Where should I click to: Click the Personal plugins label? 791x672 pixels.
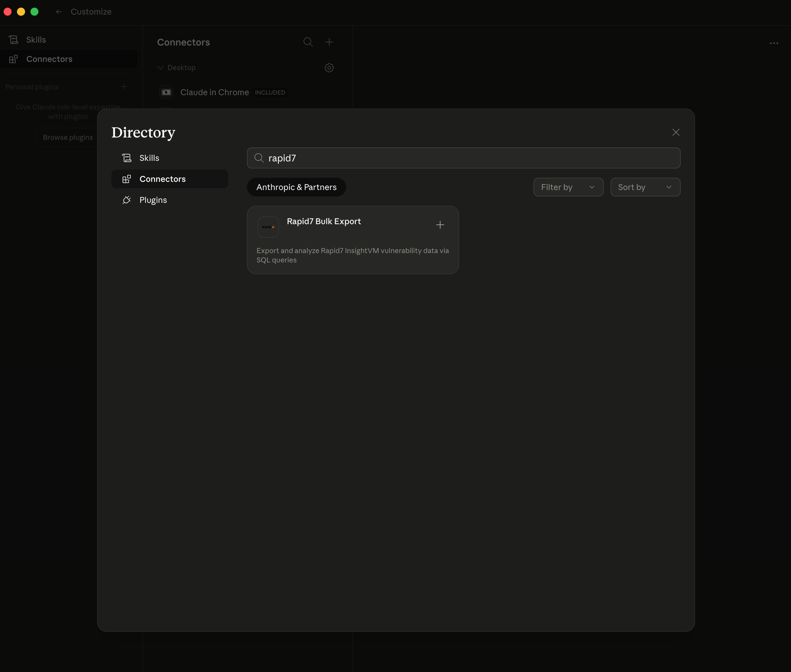point(32,87)
